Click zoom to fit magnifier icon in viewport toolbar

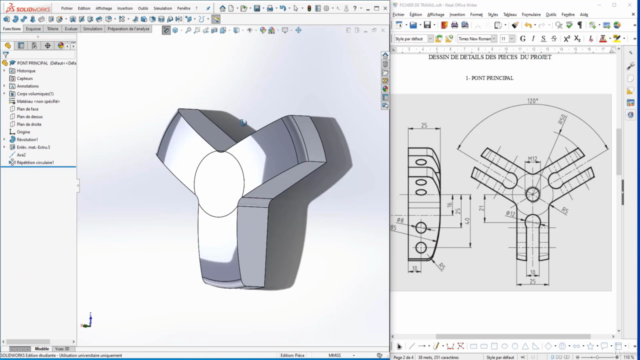[x=188, y=31]
